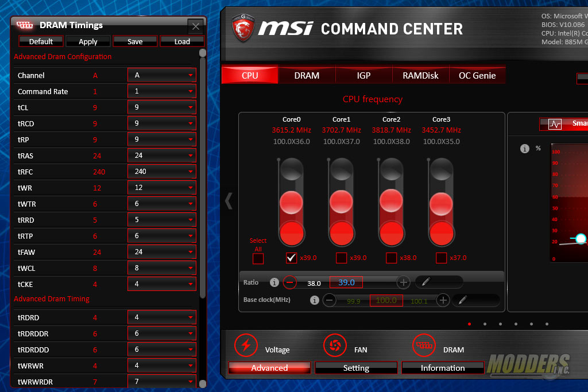Click the Ratio 39.0 input field
Image resolution: width=588 pixels, height=392 pixels.
(346, 282)
